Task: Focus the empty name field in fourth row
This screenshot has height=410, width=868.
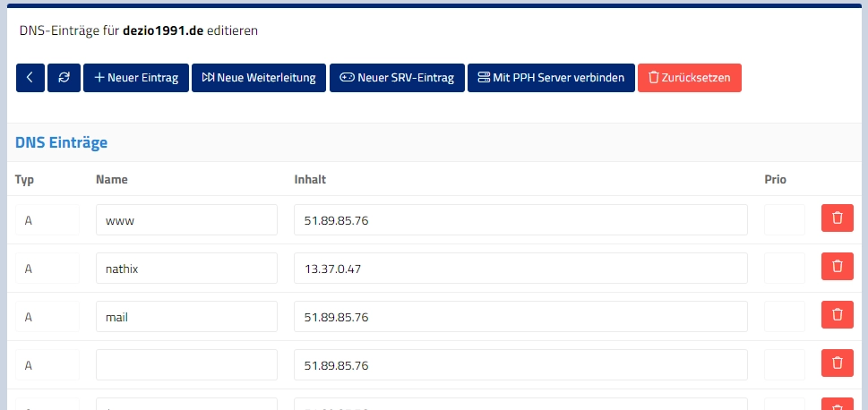Action: [x=186, y=364]
